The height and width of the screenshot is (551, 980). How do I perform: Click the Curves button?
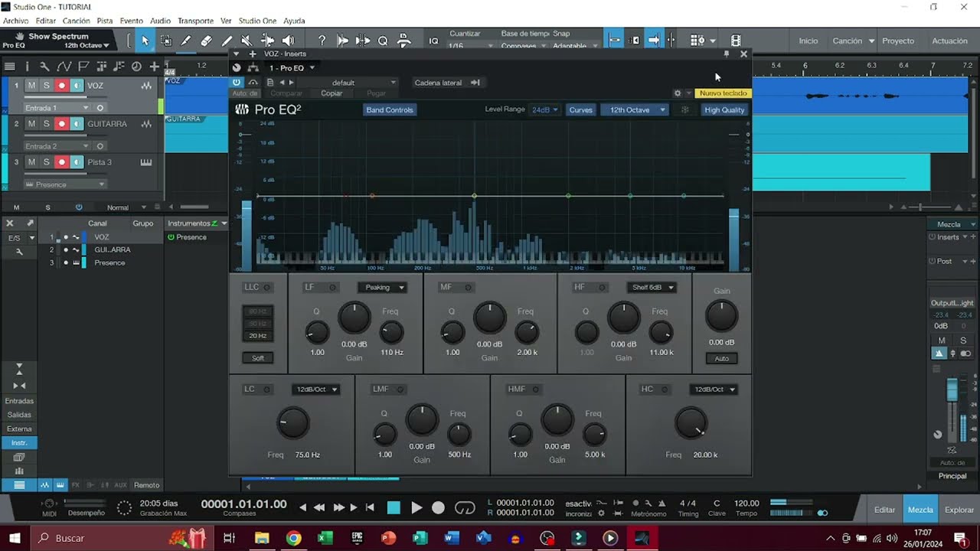(x=581, y=110)
